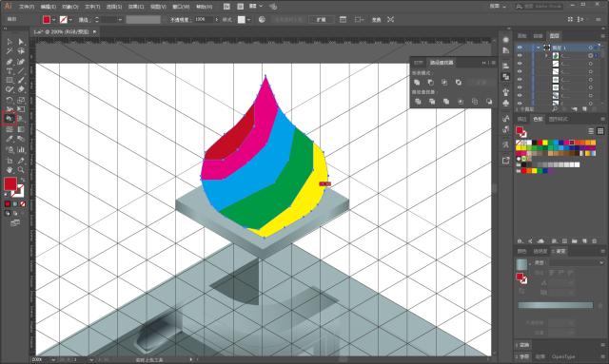Hide the second sublayer via eye icon
This screenshot has width=609, height=364.
coord(520,64)
